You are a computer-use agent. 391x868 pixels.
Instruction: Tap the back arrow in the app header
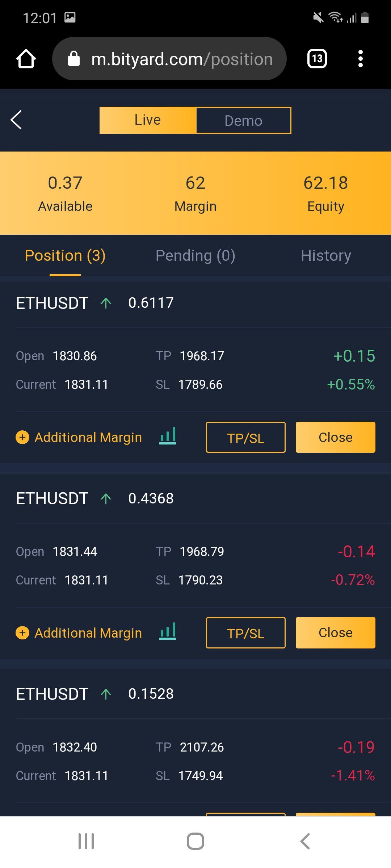click(16, 120)
